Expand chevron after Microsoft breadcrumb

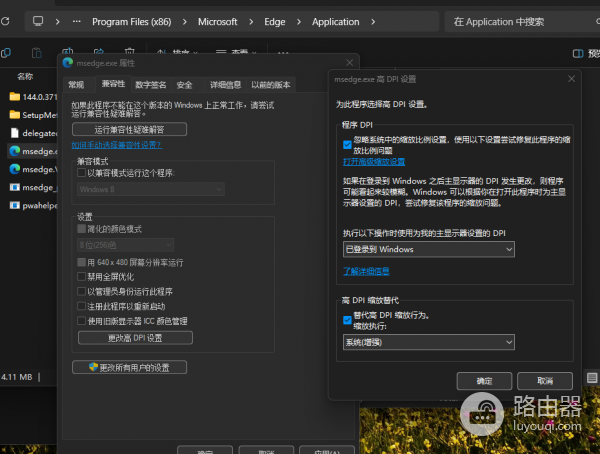251,22
